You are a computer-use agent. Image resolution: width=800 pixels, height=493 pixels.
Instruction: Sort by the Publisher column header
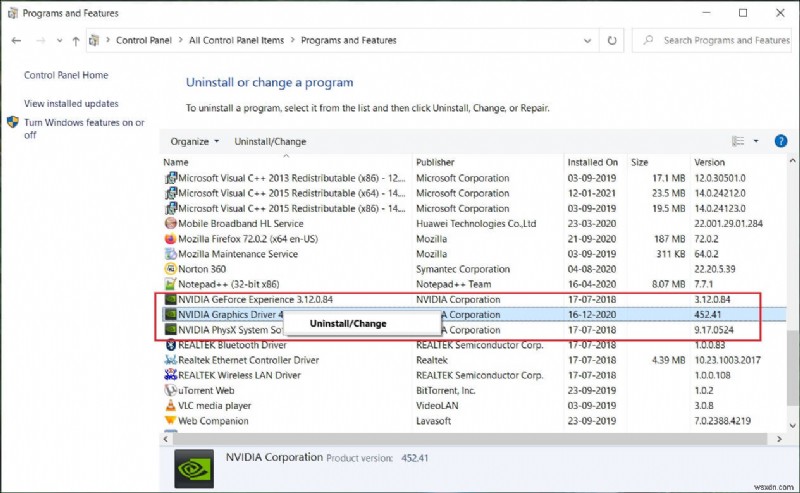pyautogui.click(x=435, y=162)
